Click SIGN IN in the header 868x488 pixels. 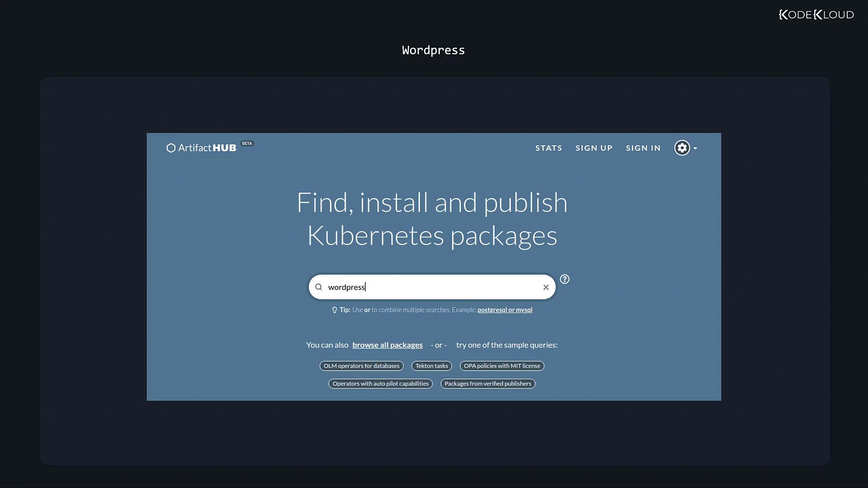coord(643,148)
